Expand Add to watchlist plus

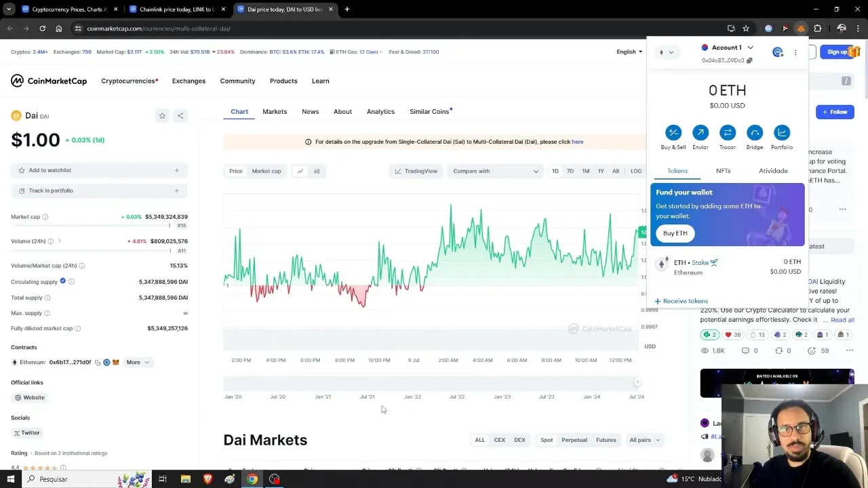pos(176,170)
